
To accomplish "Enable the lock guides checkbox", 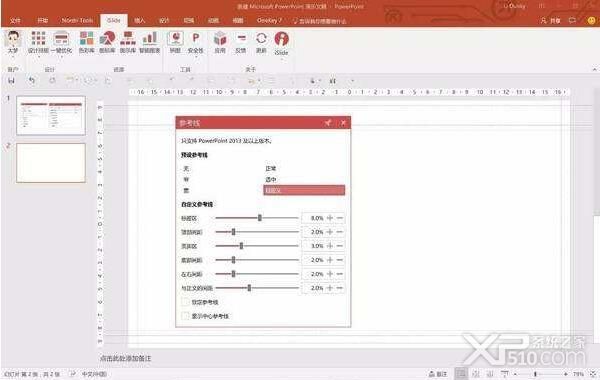I will [x=185, y=302].
